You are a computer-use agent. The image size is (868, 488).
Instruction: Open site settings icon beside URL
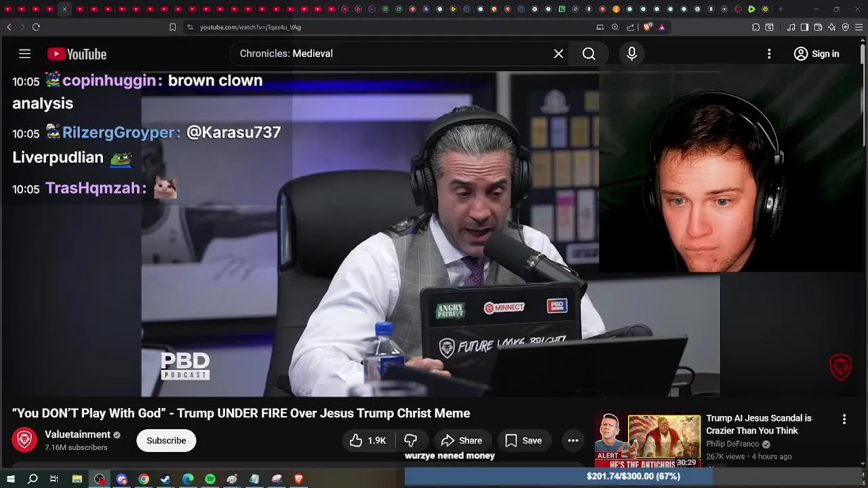tap(190, 27)
